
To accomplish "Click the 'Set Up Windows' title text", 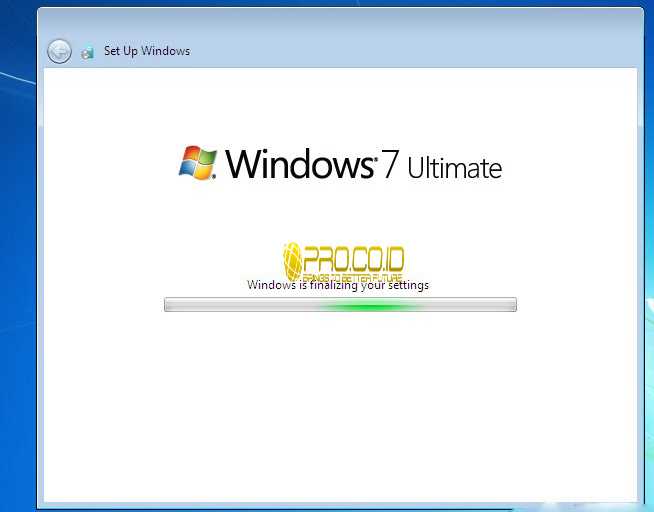I will coord(147,51).
